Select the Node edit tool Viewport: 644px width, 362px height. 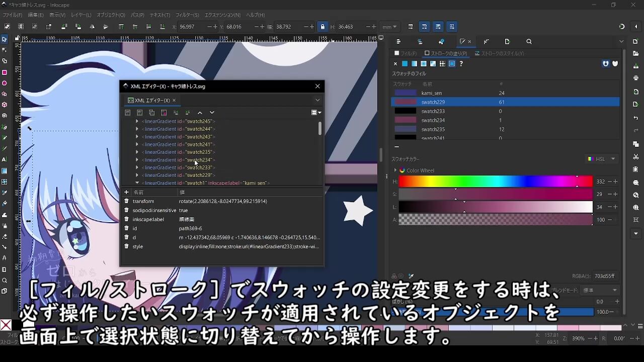pyautogui.click(x=5, y=50)
